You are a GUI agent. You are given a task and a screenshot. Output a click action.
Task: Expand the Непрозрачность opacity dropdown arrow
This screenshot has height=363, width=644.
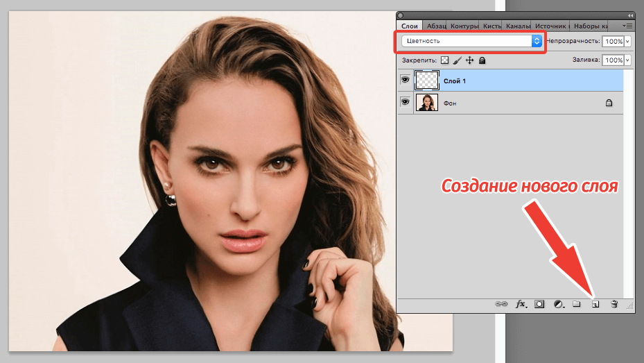(627, 42)
